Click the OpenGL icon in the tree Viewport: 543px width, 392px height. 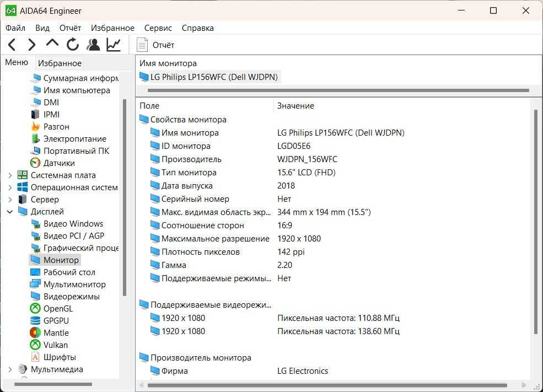tap(35, 309)
